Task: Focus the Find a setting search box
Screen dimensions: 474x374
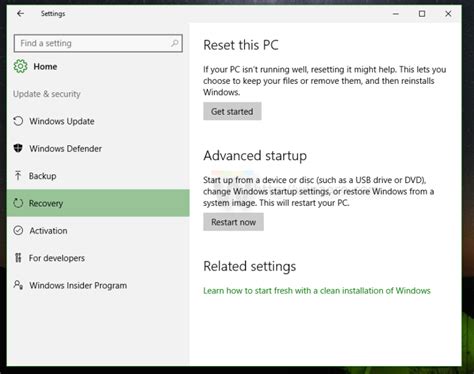Action: (98, 43)
